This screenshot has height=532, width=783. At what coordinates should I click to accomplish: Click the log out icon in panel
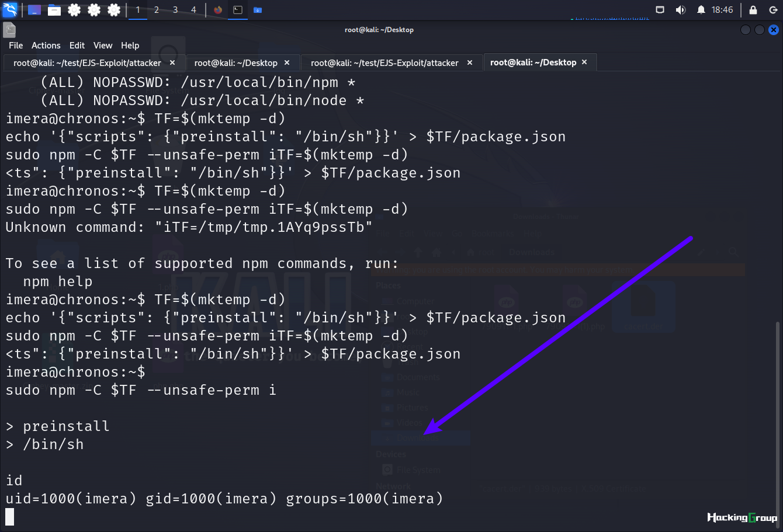click(773, 10)
